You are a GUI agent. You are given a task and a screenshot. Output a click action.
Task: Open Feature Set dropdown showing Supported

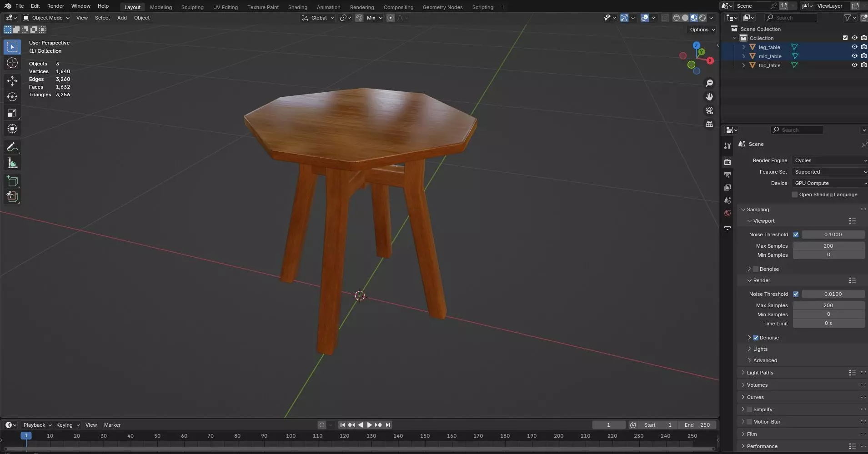click(x=830, y=172)
